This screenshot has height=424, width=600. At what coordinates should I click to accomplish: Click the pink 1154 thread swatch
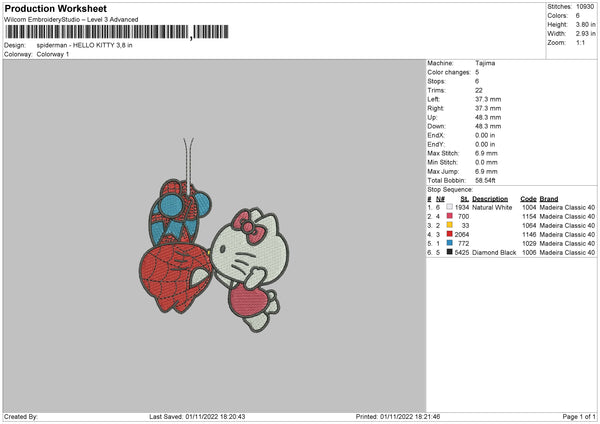[x=449, y=216]
